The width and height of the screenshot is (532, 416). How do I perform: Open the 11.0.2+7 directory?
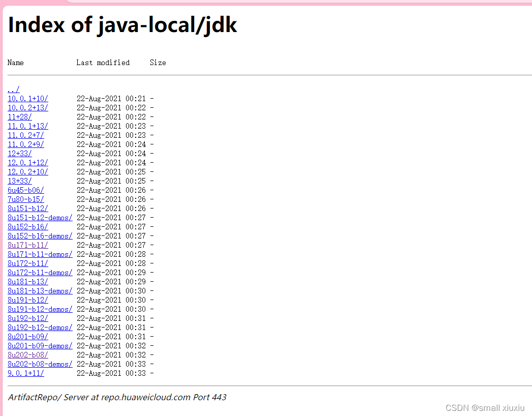click(25, 135)
